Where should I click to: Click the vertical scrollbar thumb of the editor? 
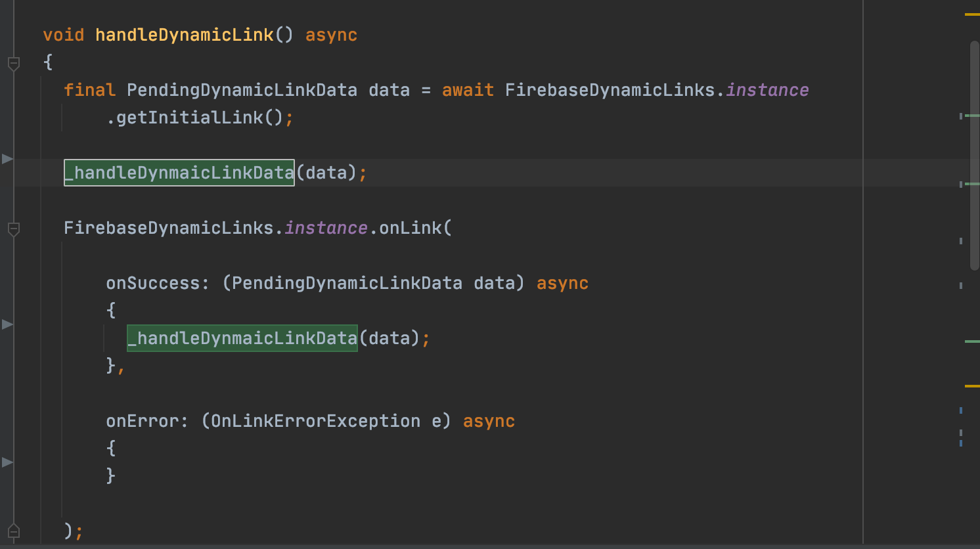[975, 156]
